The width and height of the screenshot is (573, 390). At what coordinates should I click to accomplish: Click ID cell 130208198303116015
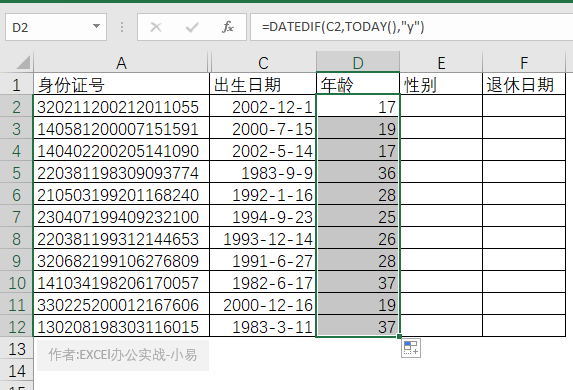[x=121, y=326]
